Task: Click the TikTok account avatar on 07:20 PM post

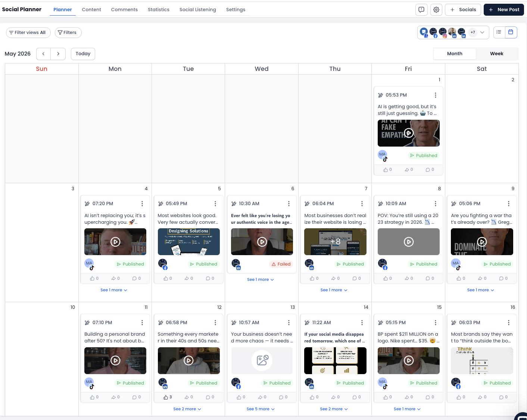Action: click(89, 264)
